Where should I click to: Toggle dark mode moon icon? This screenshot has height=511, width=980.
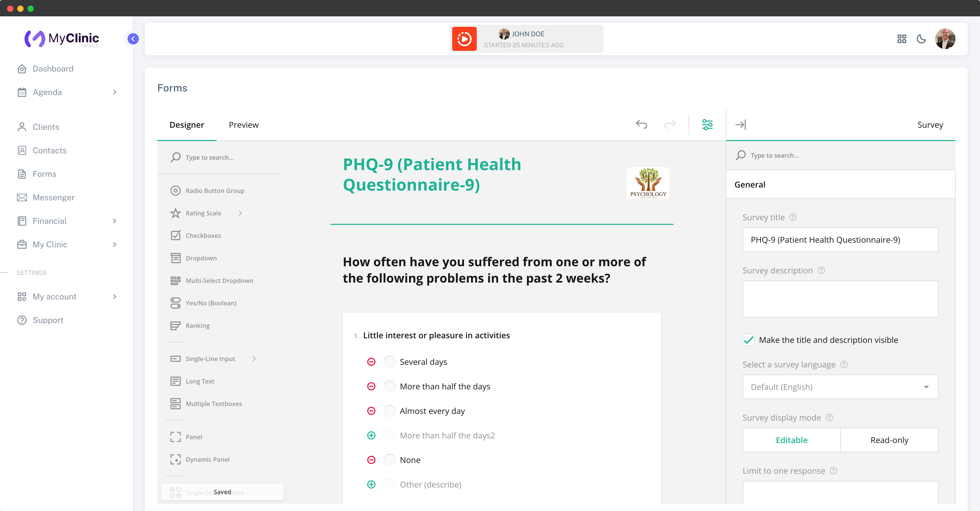pyautogui.click(x=921, y=39)
